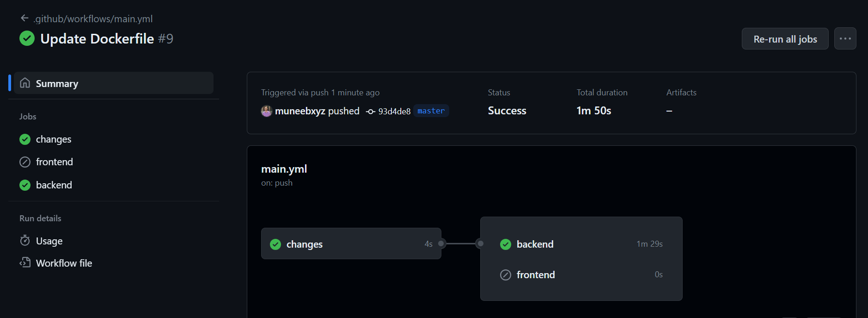Click the back arrow to return to workflow runs
The width and height of the screenshot is (868, 318).
click(24, 18)
